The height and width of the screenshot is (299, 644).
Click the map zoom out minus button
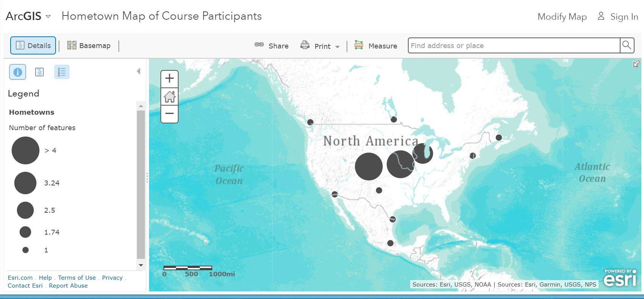tap(170, 114)
